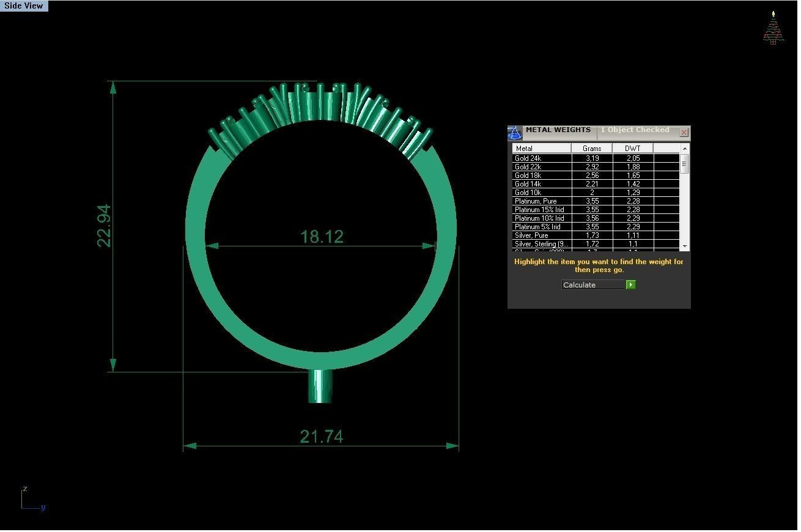Click the Gold 10k grams value

pos(592,193)
